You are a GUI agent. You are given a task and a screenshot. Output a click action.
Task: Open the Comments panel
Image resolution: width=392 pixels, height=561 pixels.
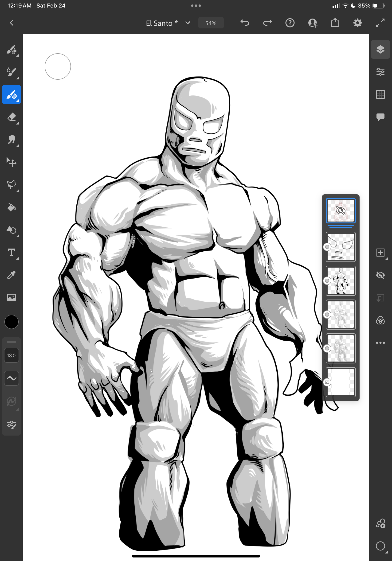pos(380,117)
